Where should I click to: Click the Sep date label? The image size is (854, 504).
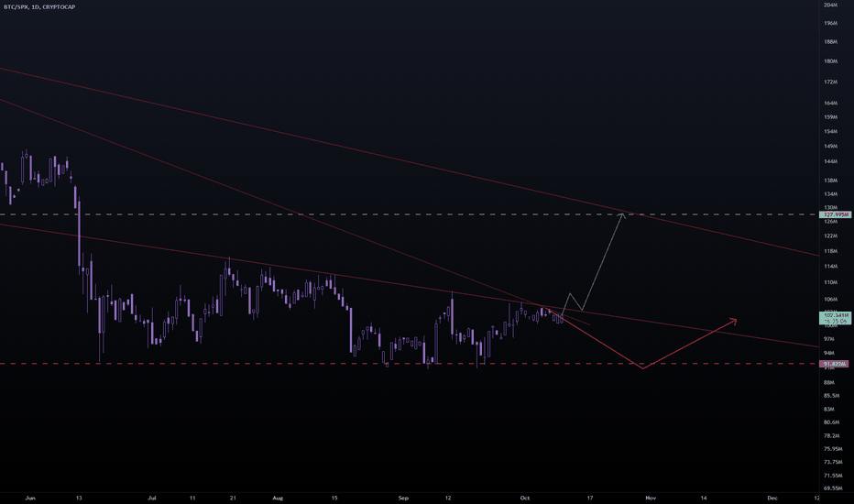pos(403,498)
